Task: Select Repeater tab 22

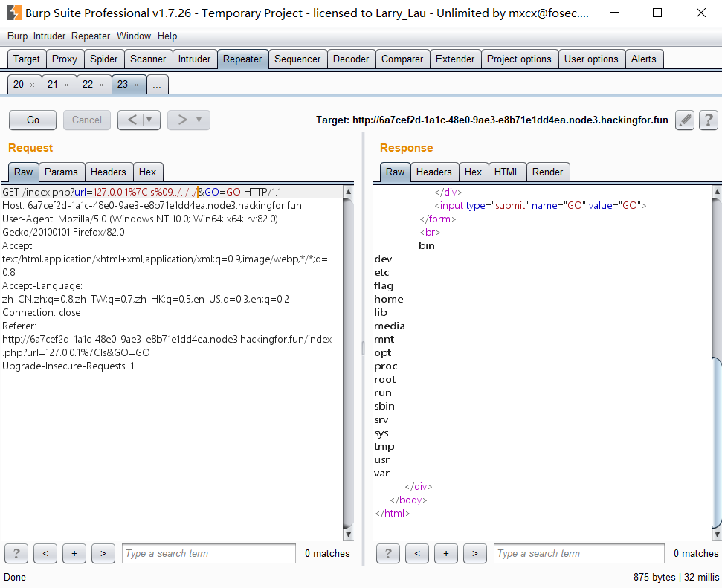Action: click(88, 85)
